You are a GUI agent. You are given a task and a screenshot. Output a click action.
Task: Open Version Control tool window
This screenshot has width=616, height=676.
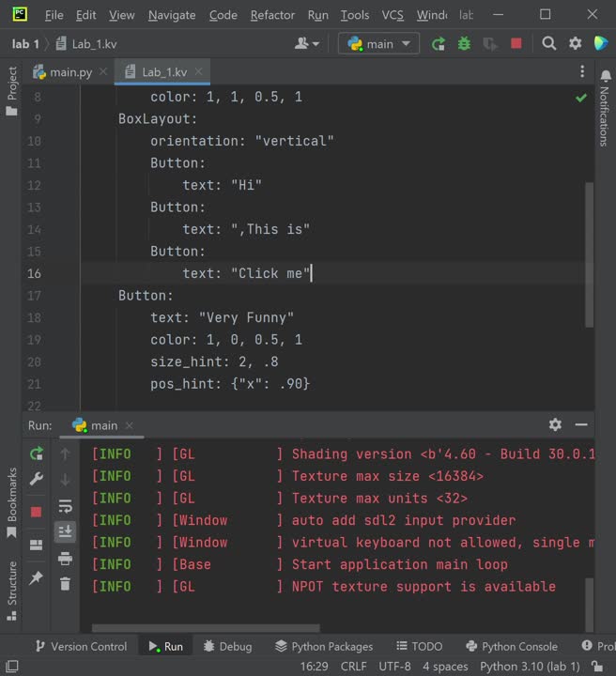point(81,646)
